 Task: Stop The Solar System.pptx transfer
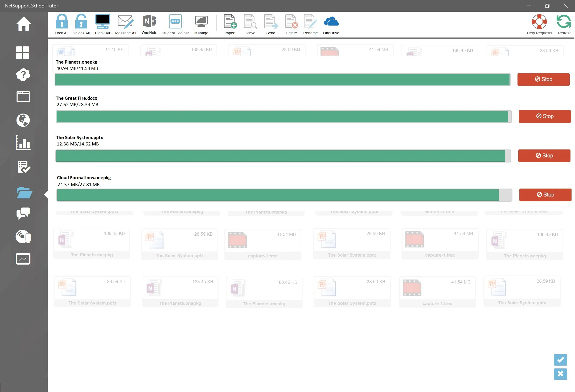(x=544, y=156)
